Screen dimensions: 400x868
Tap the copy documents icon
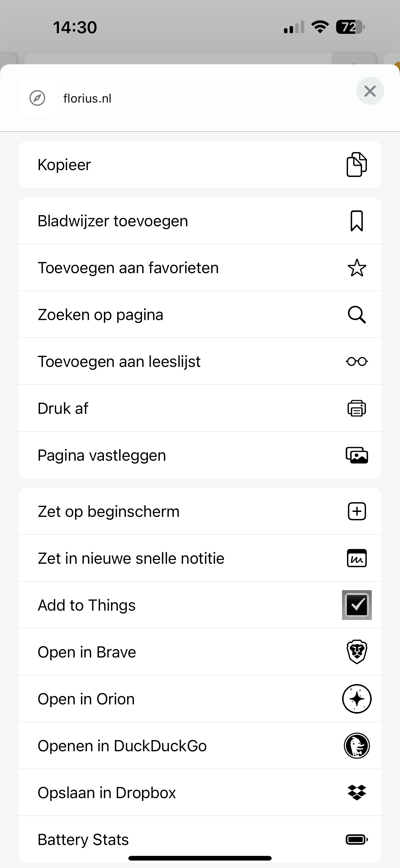coord(357,165)
